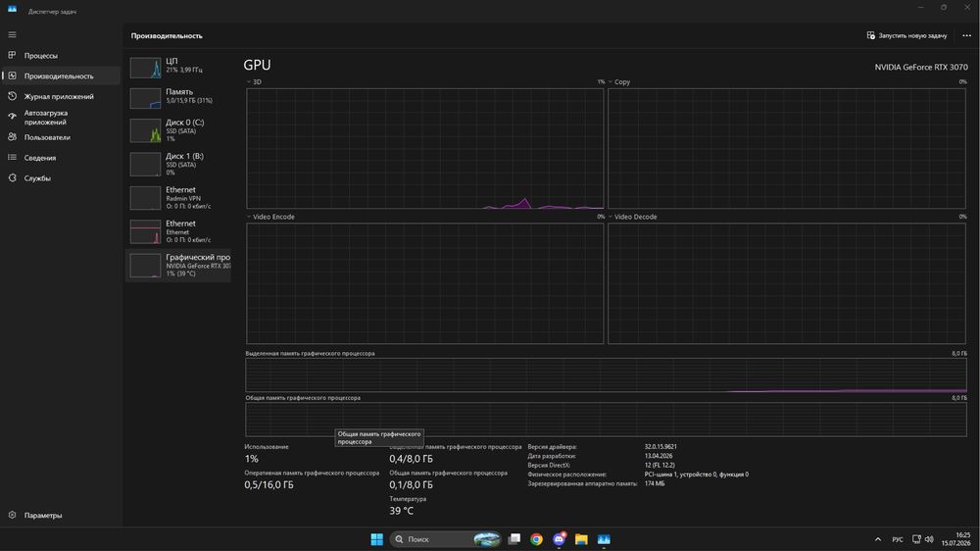980x551 pixels.
Task: Click the Журнал приложений history icon
Action: 12,96
